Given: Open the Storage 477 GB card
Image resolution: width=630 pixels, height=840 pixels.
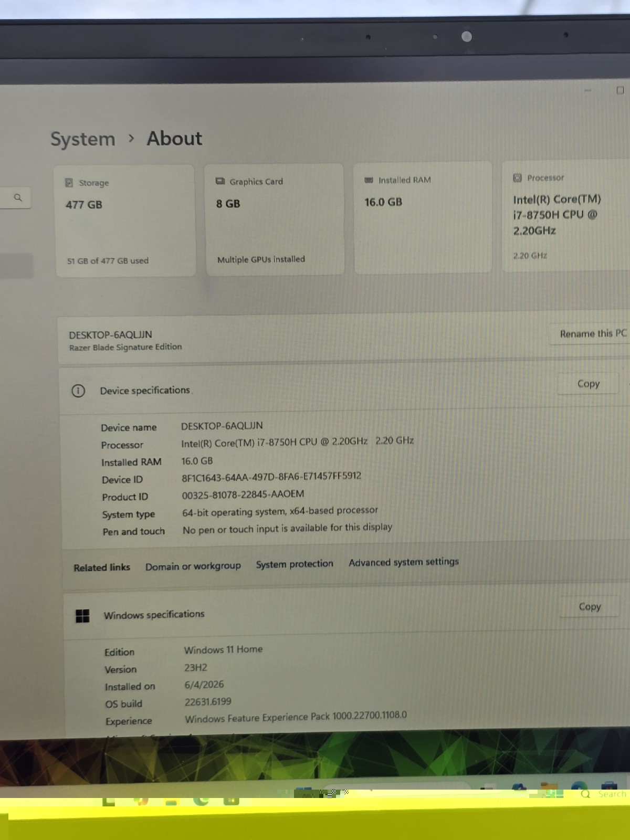Looking at the screenshot, I should click(x=125, y=220).
